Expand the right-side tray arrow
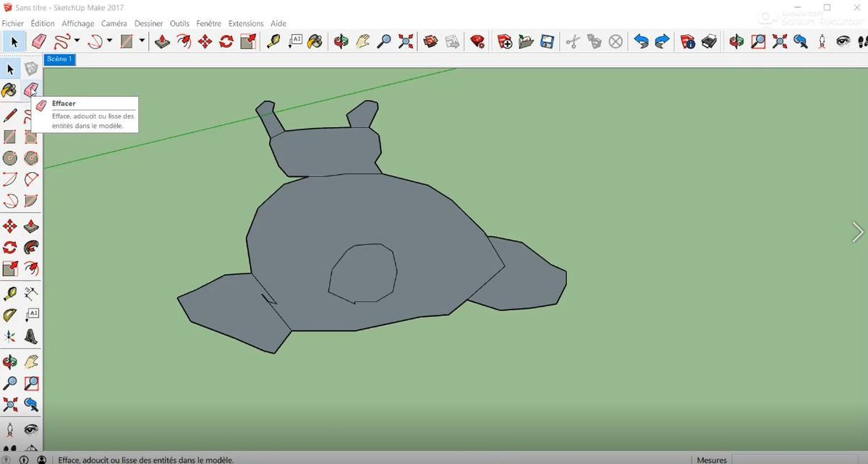Screen dimensions: 868x464 coord(858,232)
